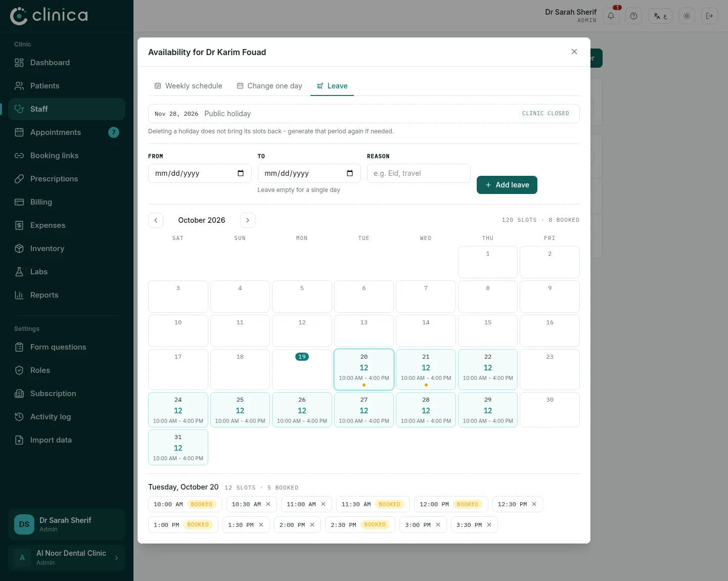Open Dashboard in sidebar
The width and height of the screenshot is (728, 581).
pyautogui.click(x=67, y=63)
